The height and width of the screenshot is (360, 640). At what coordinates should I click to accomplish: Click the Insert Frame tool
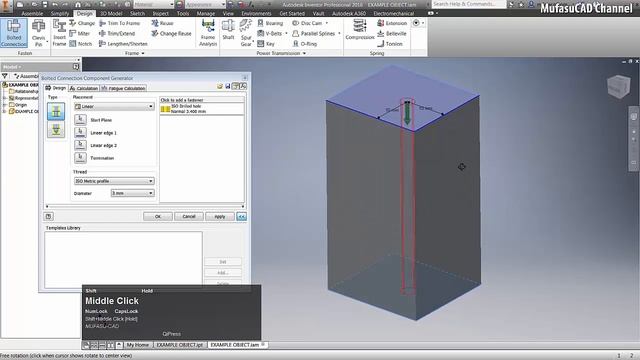pyautogui.click(x=59, y=33)
